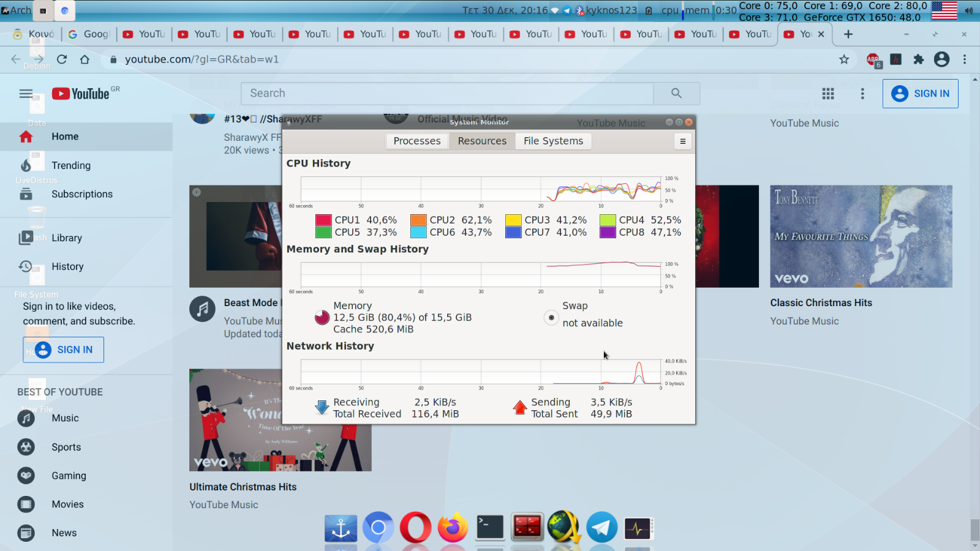The width and height of the screenshot is (980, 551).
Task: Open the Arch menu in the top panel
Action: pyautogui.click(x=17, y=10)
